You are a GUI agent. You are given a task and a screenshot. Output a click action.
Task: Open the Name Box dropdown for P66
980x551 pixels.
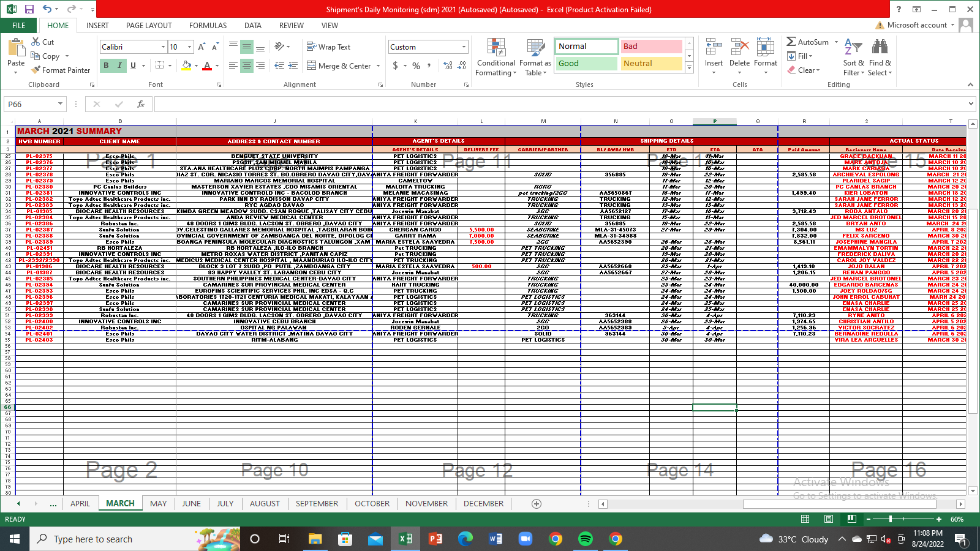pos(60,104)
